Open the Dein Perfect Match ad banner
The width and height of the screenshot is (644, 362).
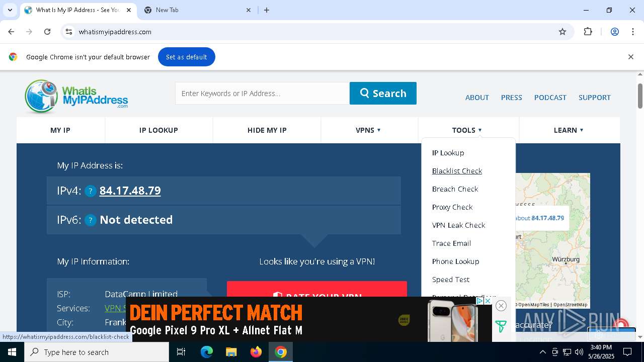pos(309,319)
